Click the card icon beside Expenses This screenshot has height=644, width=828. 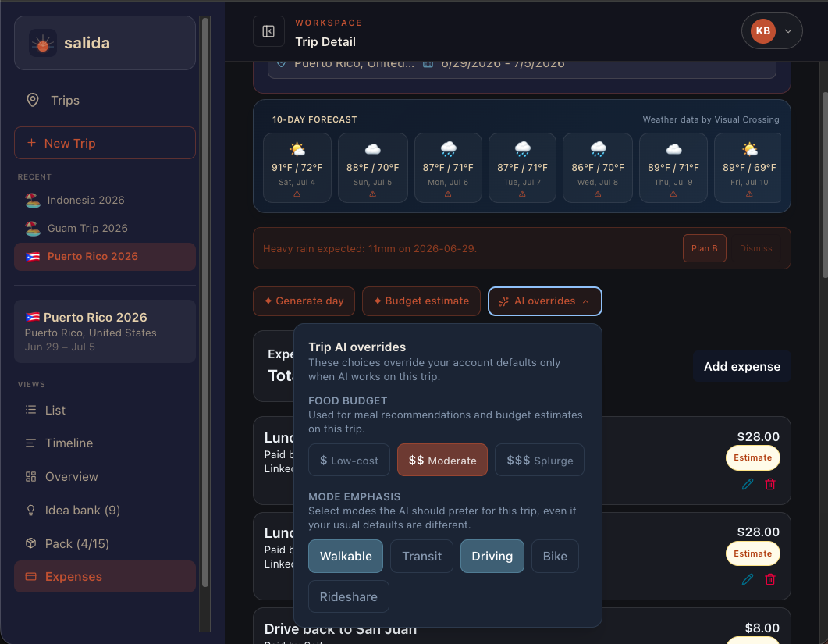pos(30,576)
